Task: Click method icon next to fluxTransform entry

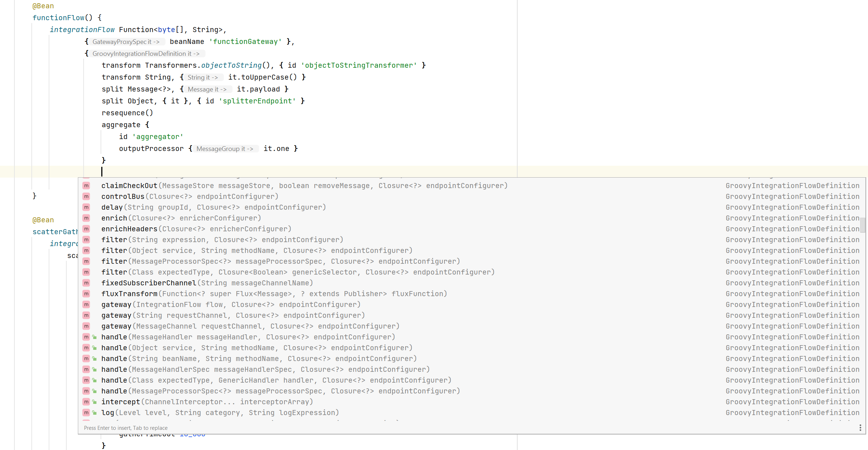Action: (x=86, y=294)
